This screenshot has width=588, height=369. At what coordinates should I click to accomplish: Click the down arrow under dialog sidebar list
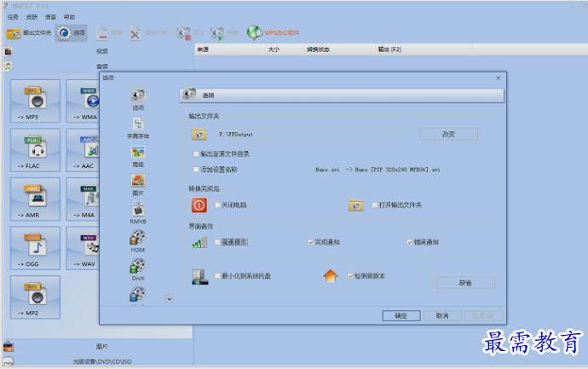coord(170,299)
